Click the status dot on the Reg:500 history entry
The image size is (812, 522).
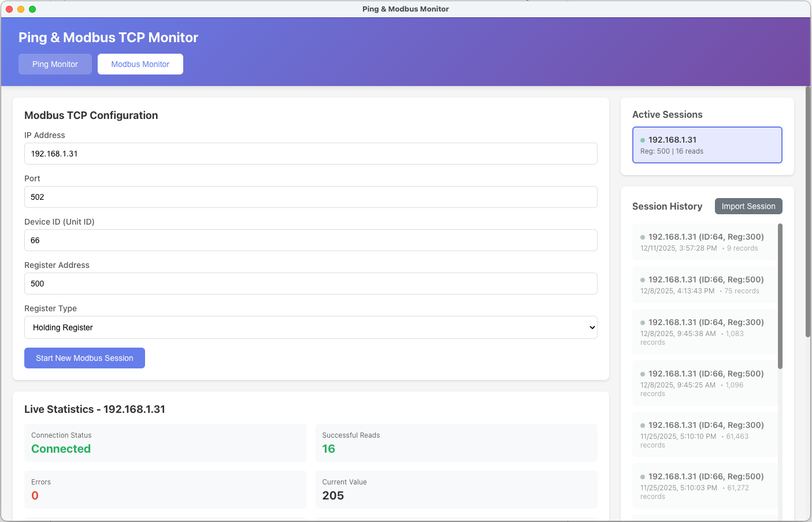642,279
